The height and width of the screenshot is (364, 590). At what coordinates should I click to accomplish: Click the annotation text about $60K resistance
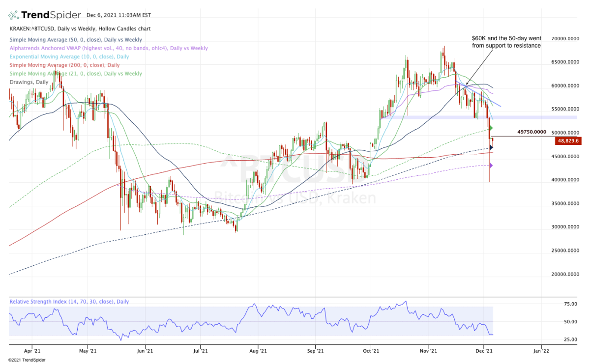506,41
